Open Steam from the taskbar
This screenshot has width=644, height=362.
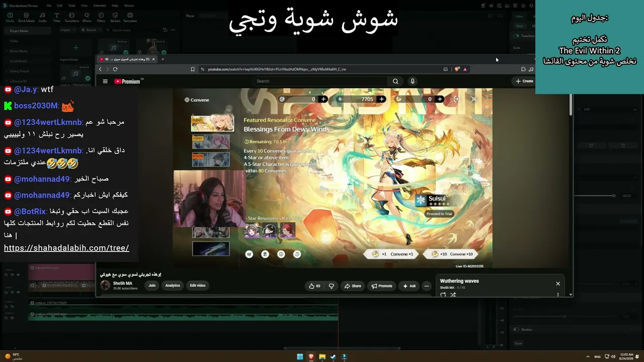coord(333,357)
